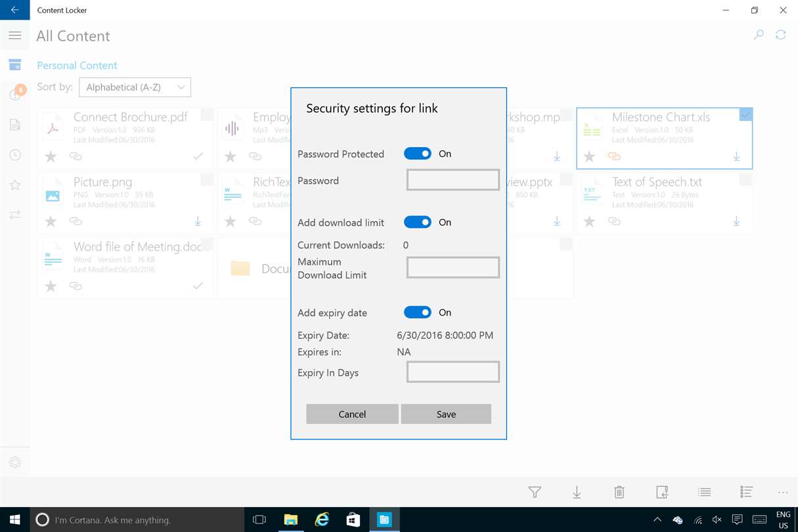Open the Windows Store taskbar icon
Image resolution: width=798 pixels, height=532 pixels.
pos(353,520)
